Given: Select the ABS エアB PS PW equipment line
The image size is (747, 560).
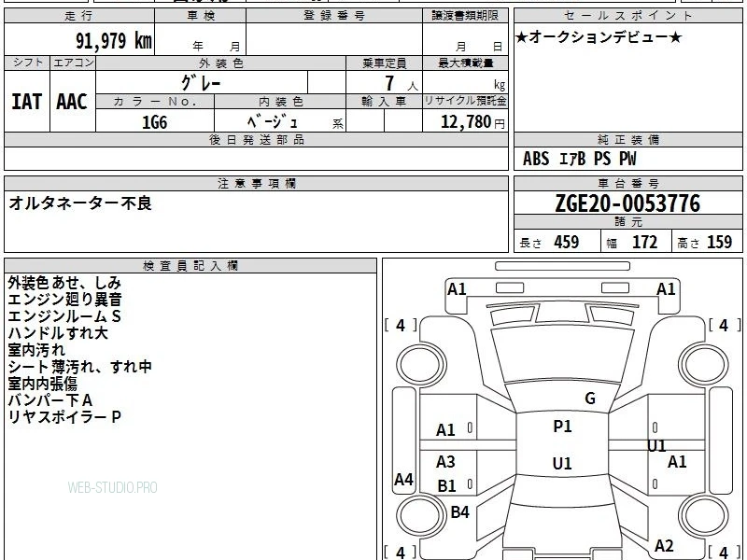Looking at the screenshot, I should click(579, 159).
